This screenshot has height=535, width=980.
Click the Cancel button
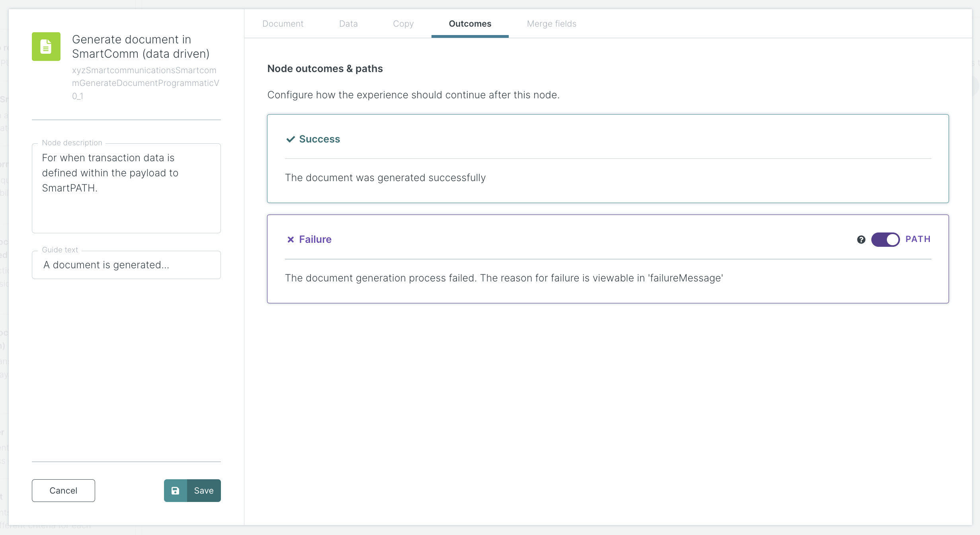[63, 490]
